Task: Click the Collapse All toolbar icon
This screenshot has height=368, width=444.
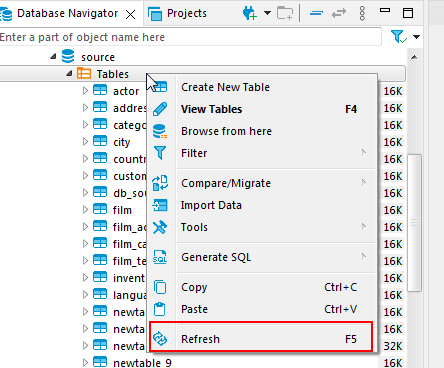Action: point(316,13)
